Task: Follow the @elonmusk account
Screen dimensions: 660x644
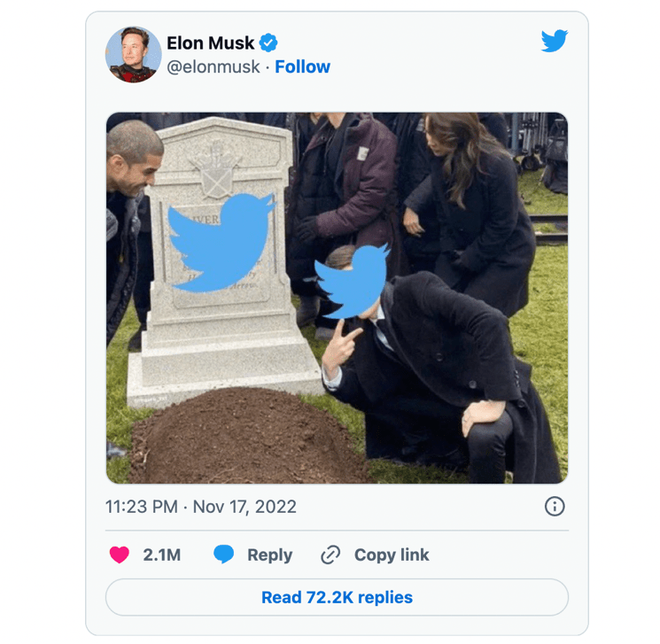Action: (302, 67)
